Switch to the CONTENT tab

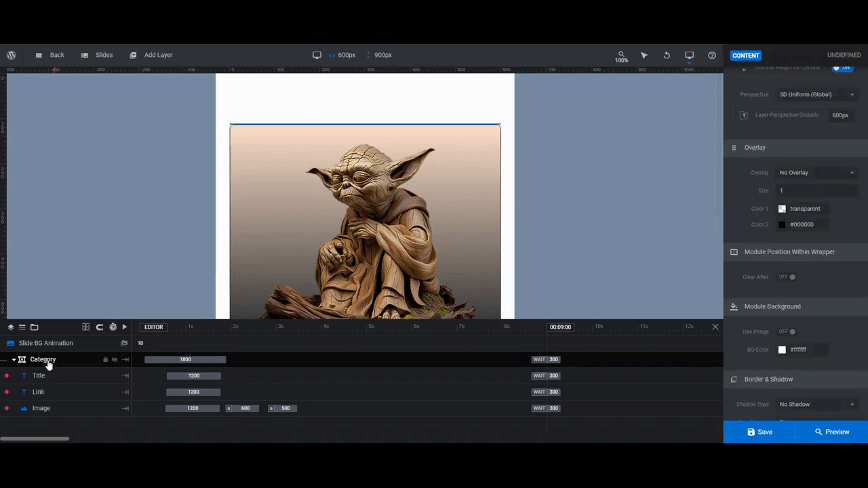[746, 56]
